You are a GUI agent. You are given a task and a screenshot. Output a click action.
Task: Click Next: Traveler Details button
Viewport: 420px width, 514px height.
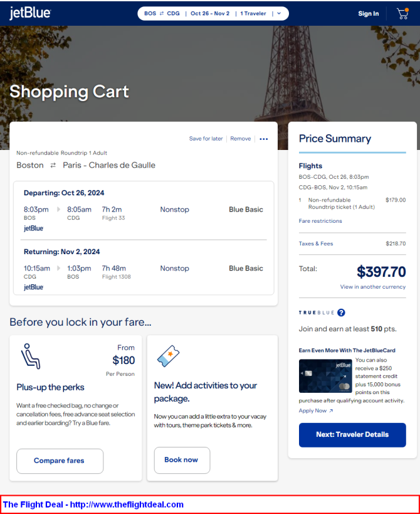352,435
